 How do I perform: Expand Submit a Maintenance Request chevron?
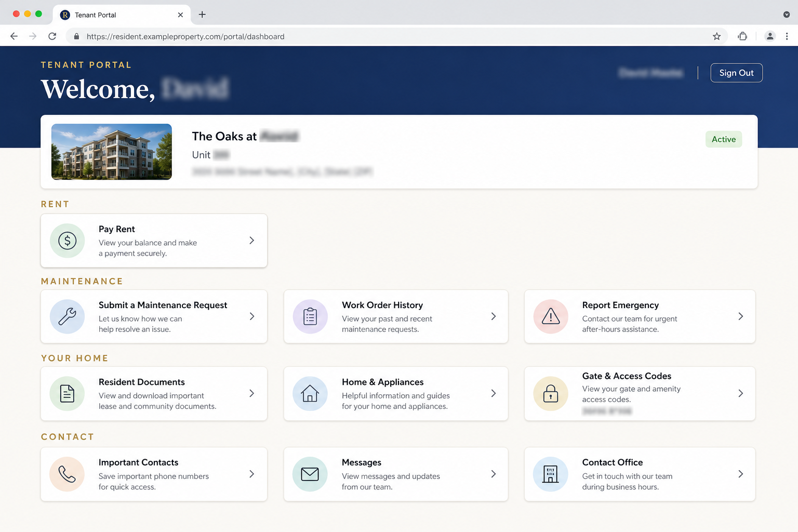[x=252, y=316]
